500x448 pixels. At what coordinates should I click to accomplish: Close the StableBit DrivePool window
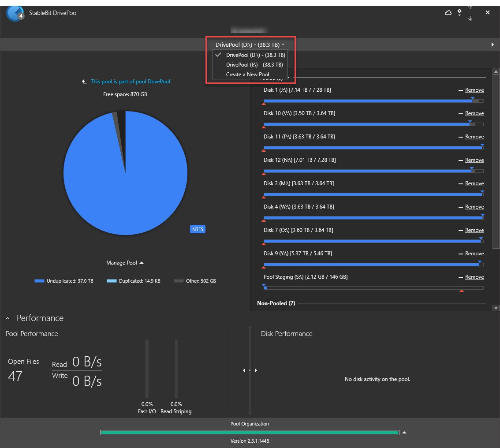pos(487,12)
